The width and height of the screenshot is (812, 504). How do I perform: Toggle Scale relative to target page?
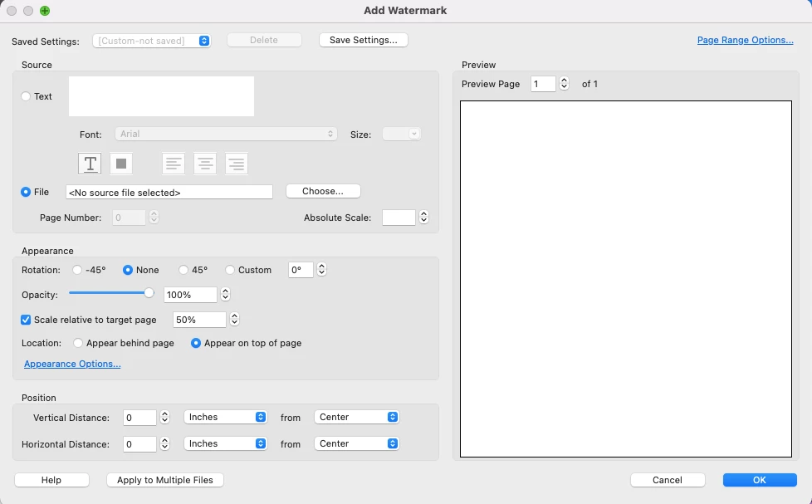point(26,320)
